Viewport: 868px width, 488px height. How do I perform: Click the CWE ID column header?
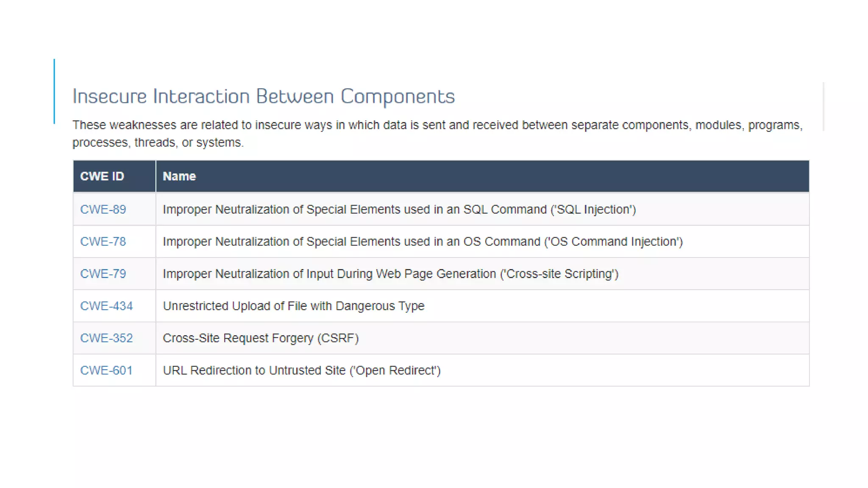(102, 176)
